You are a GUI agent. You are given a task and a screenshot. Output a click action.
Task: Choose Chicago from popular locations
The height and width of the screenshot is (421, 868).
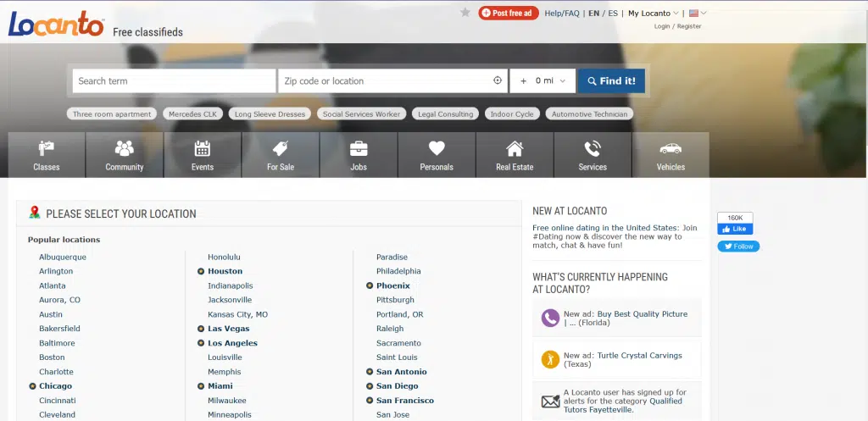55,386
